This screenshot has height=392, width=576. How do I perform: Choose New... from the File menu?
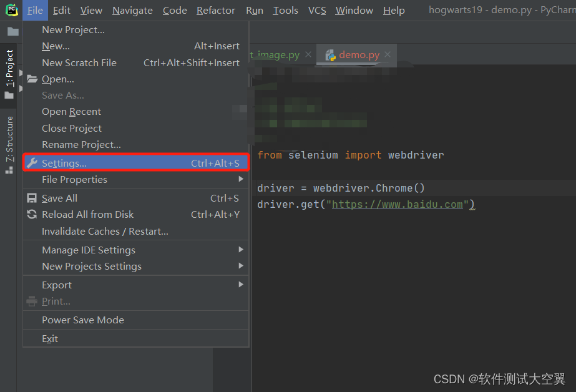click(136, 46)
